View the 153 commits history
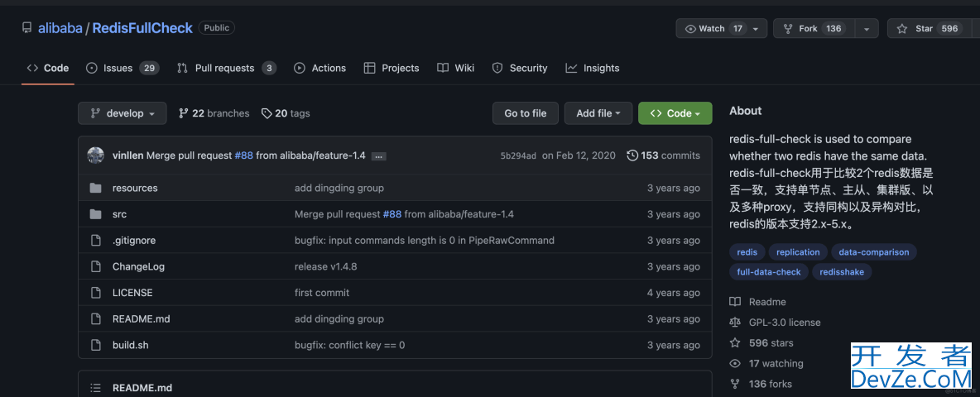980x397 pixels. pyautogui.click(x=664, y=155)
